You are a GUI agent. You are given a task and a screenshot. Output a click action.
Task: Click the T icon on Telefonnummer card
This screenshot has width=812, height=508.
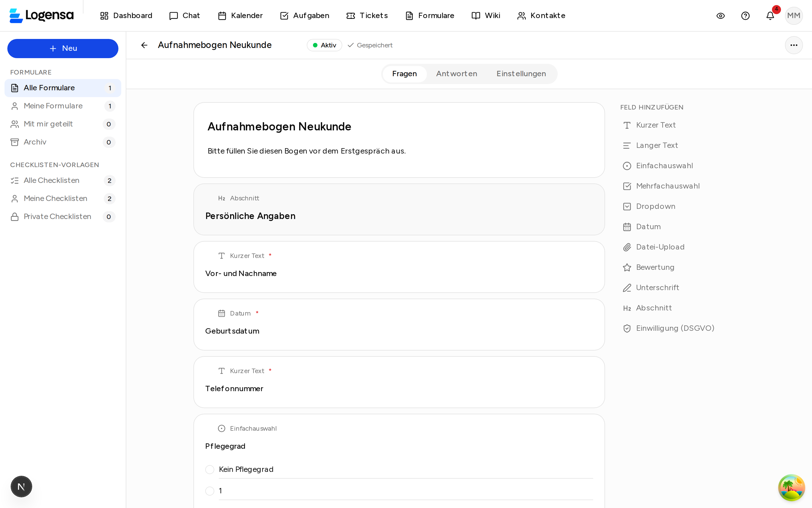coord(221,371)
